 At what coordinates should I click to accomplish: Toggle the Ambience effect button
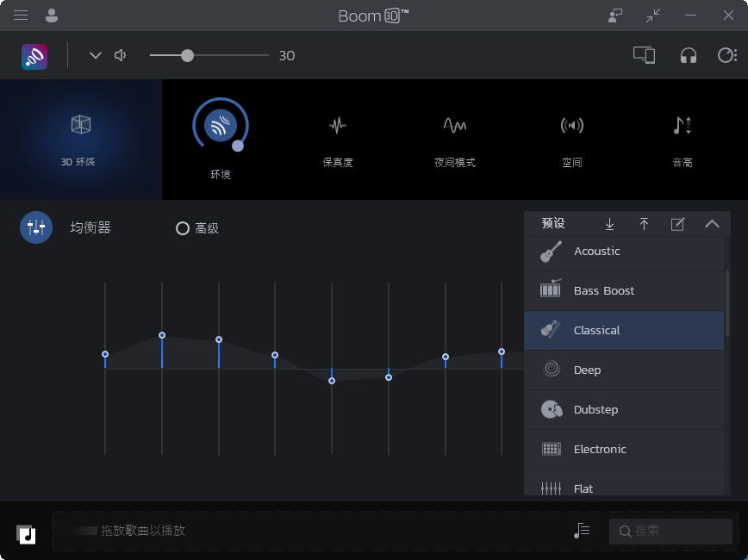221,126
